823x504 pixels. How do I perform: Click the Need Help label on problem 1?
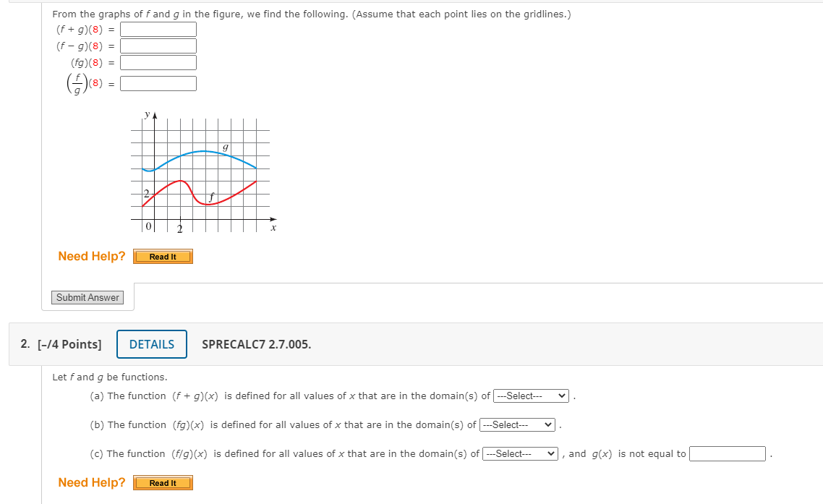point(91,256)
